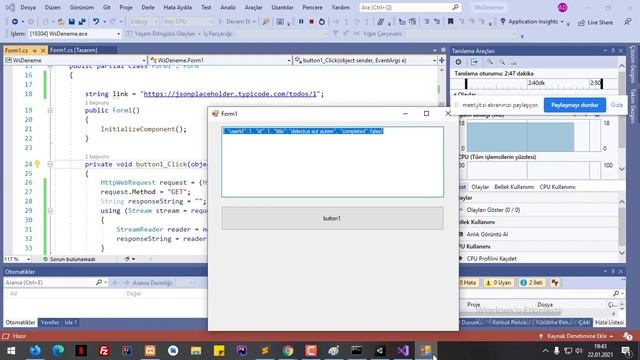Open the Devam Et dropdown arrow

click(254, 22)
